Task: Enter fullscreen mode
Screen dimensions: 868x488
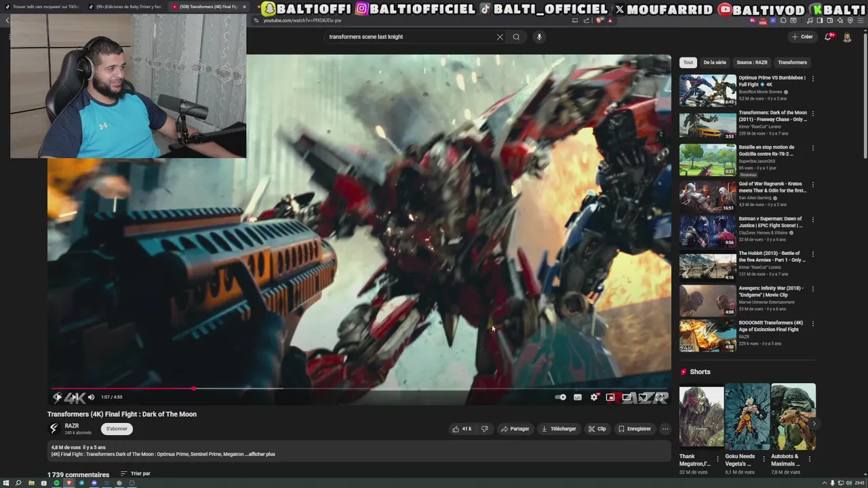Action: click(658, 397)
